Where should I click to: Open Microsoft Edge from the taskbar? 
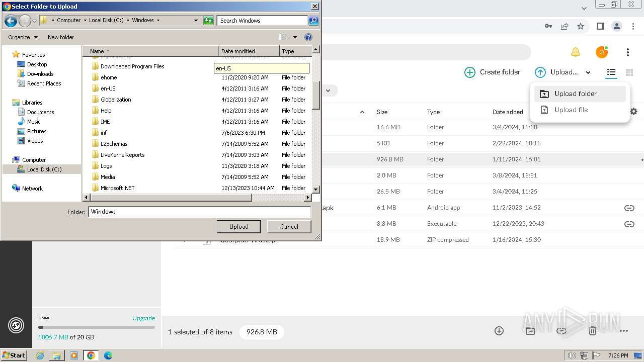108,355
